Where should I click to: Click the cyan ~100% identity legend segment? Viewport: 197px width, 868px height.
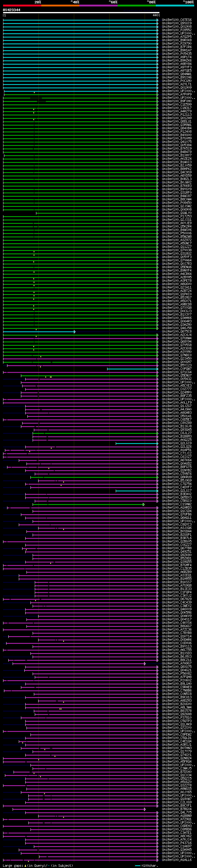tap(175, 6)
